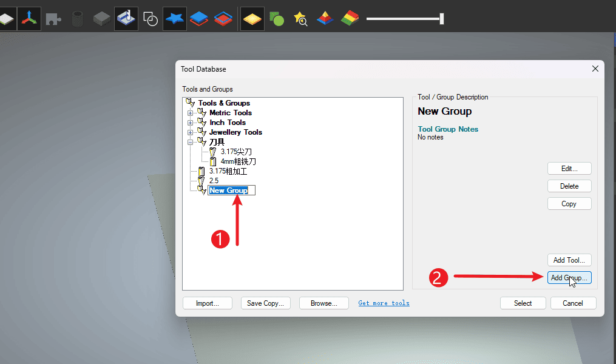This screenshot has height=364, width=616.
Task: Click the clock history toolbar icon
Action: coord(151,19)
